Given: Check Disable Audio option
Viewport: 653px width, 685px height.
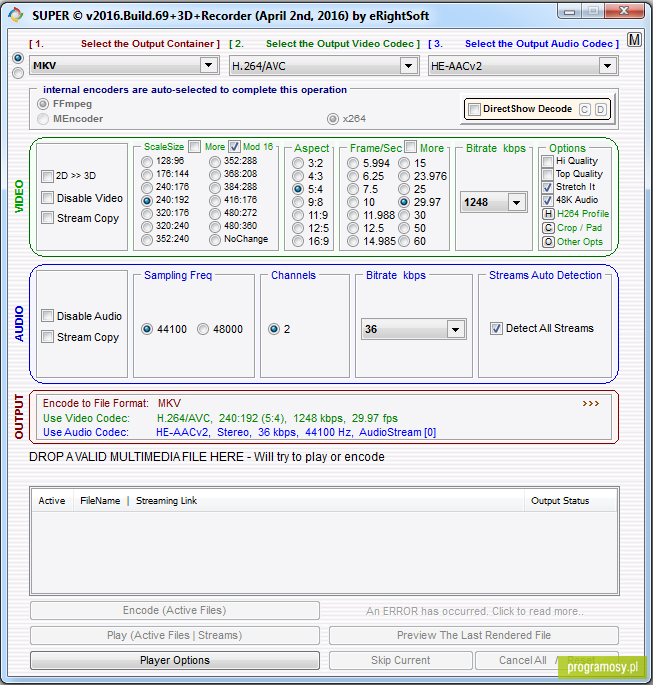Looking at the screenshot, I should pos(47,316).
